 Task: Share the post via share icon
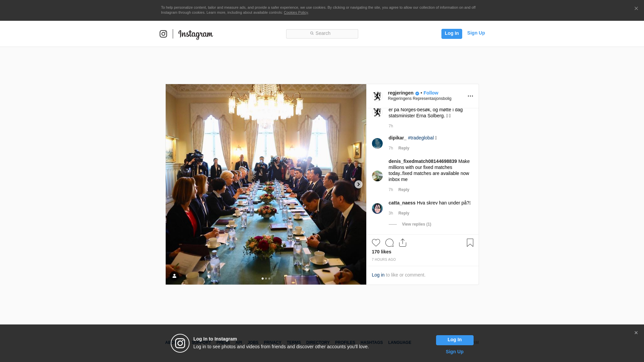[403, 243]
